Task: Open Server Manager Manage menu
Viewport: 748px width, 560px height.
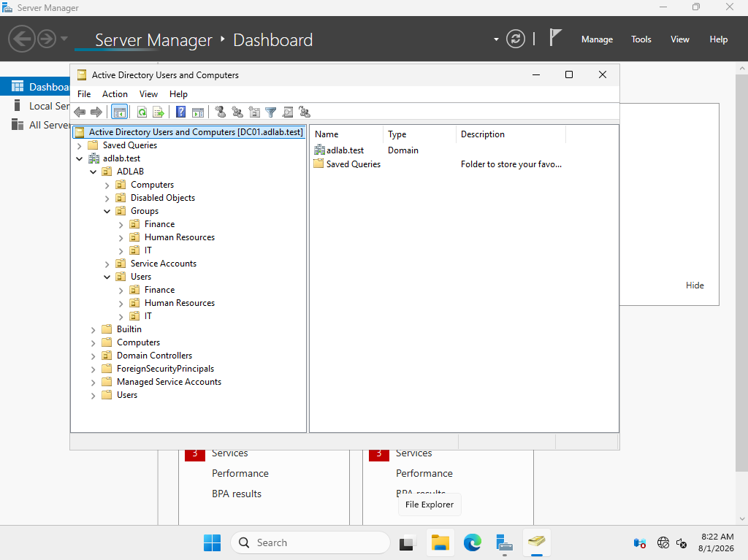Action: click(x=597, y=39)
